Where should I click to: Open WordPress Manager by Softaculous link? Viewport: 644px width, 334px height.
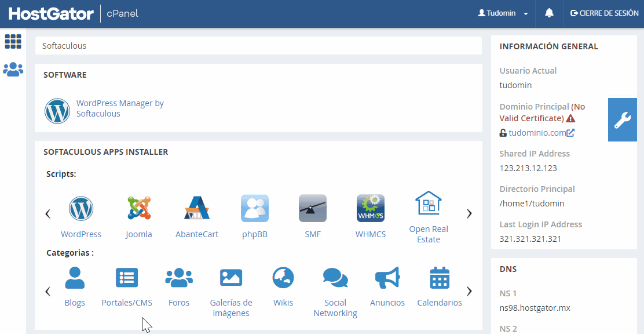[x=120, y=108]
